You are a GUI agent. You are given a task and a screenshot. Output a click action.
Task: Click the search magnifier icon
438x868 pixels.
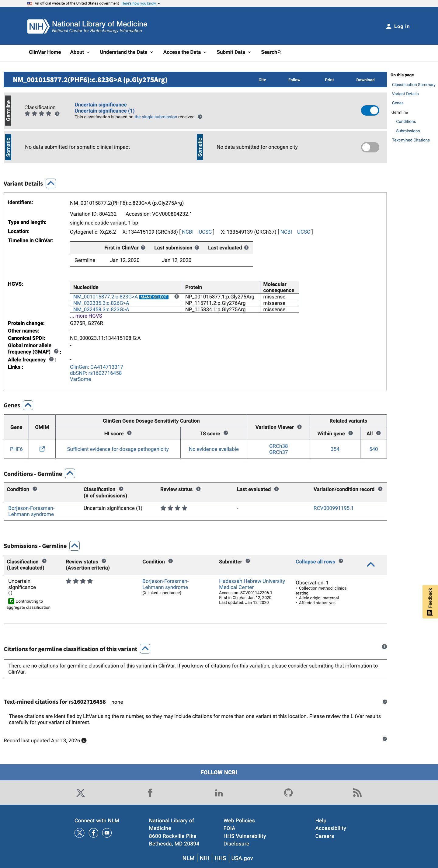coord(279,52)
